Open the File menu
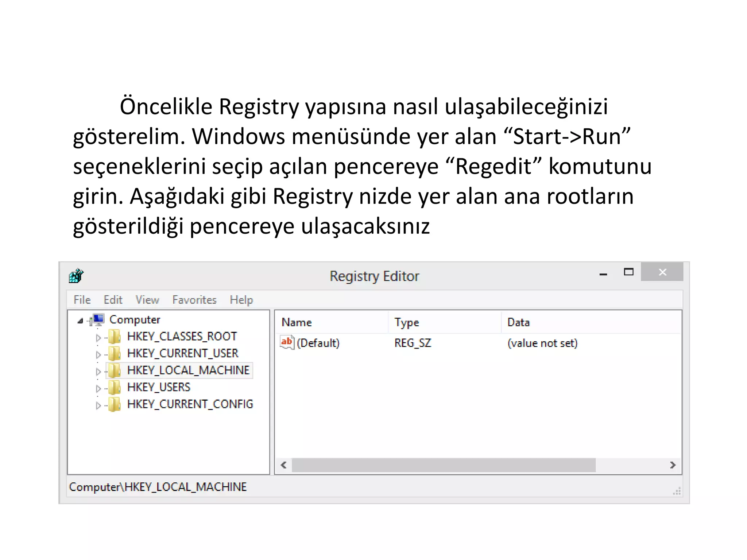Image resolution: width=747 pixels, height=560 pixels. 82,300
